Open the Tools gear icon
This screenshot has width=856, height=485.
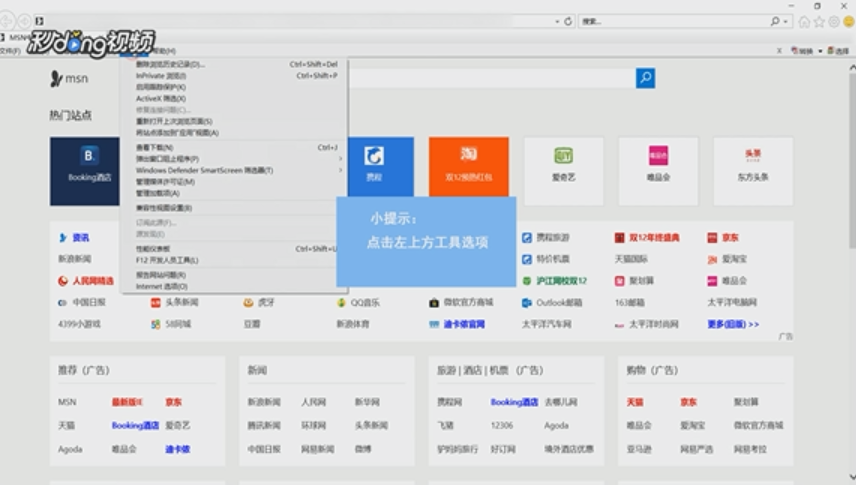pyautogui.click(x=834, y=22)
